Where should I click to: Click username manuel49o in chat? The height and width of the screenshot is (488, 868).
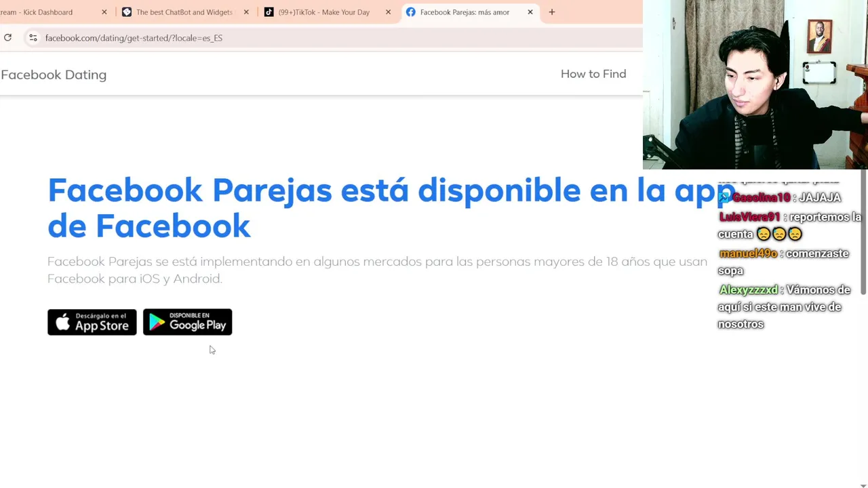point(748,253)
